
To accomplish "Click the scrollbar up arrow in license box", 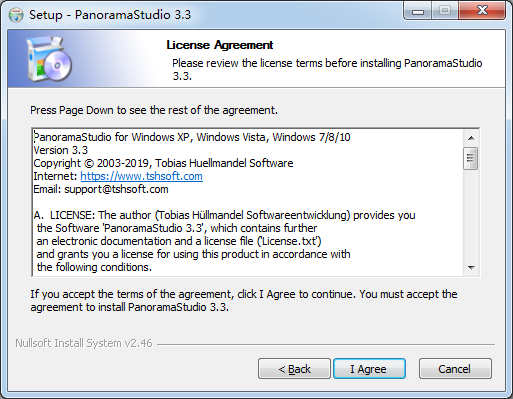I will [471, 138].
